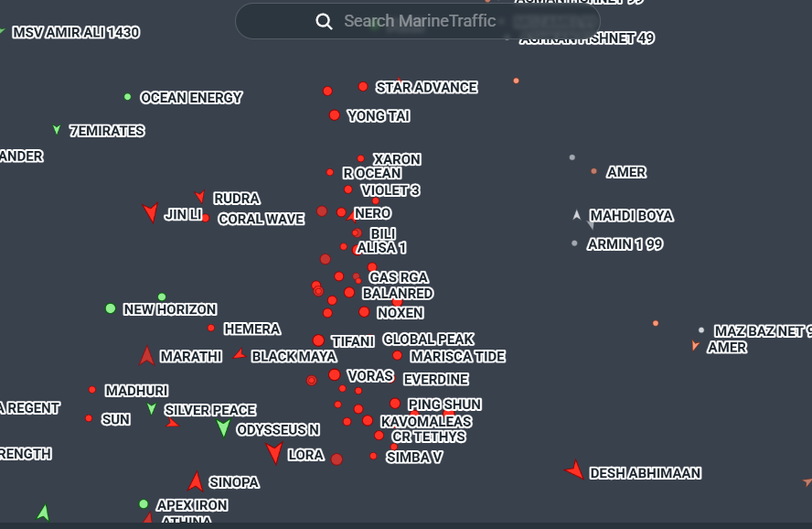Select the VORAS vessel dot
Screen dimensions: 812x529
[x=335, y=374]
